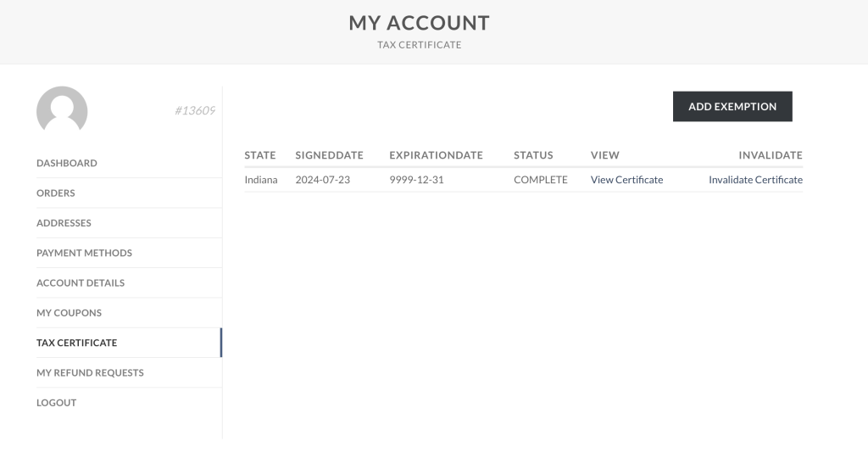Click the account number #13609
The height and width of the screenshot is (458, 868).
click(195, 110)
